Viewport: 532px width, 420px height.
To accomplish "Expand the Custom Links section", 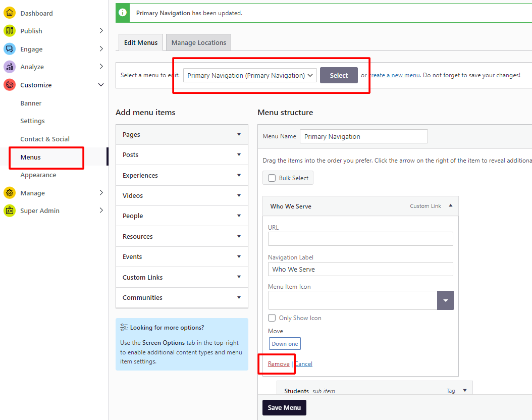I will pyautogui.click(x=182, y=277).
